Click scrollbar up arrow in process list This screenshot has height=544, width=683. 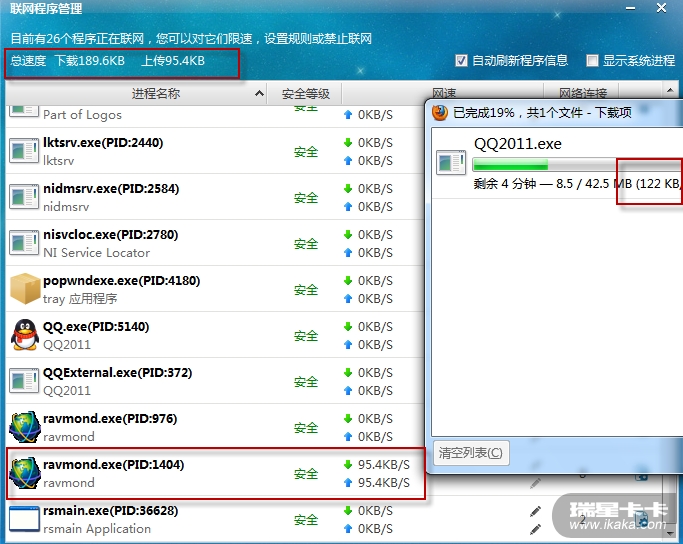coord(670,90)
